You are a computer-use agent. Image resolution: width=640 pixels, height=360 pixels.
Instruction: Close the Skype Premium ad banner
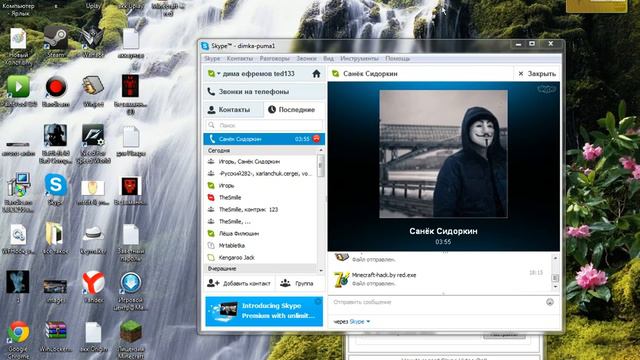click(318, 301)
